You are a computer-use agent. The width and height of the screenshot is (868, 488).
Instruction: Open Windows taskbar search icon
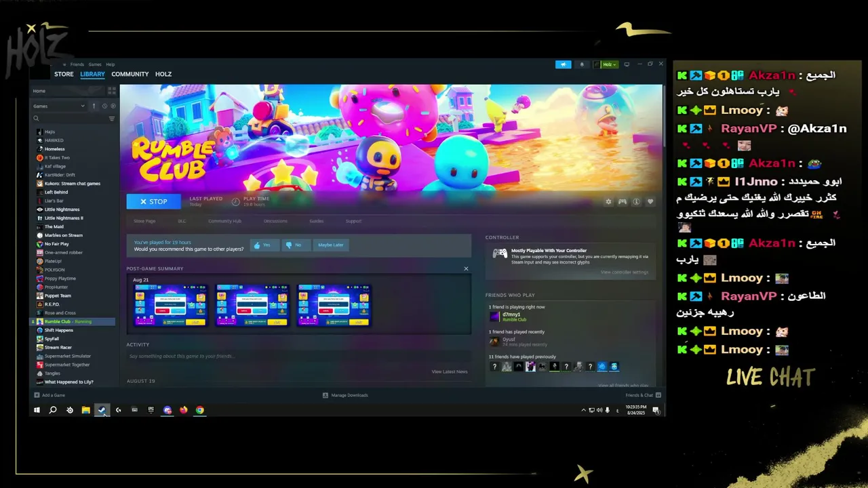pyautogui.click(x=53, y=410)
